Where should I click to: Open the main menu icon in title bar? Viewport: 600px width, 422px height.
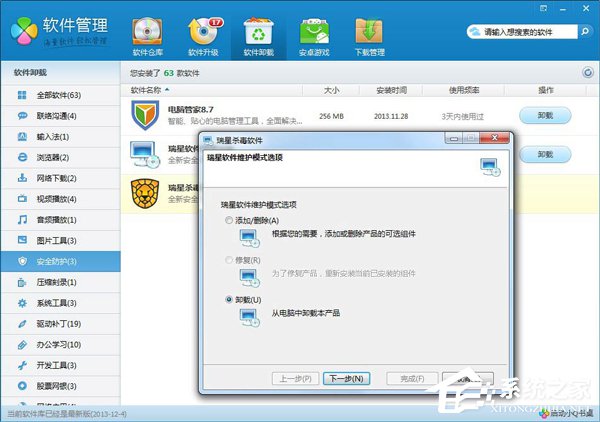543,8
